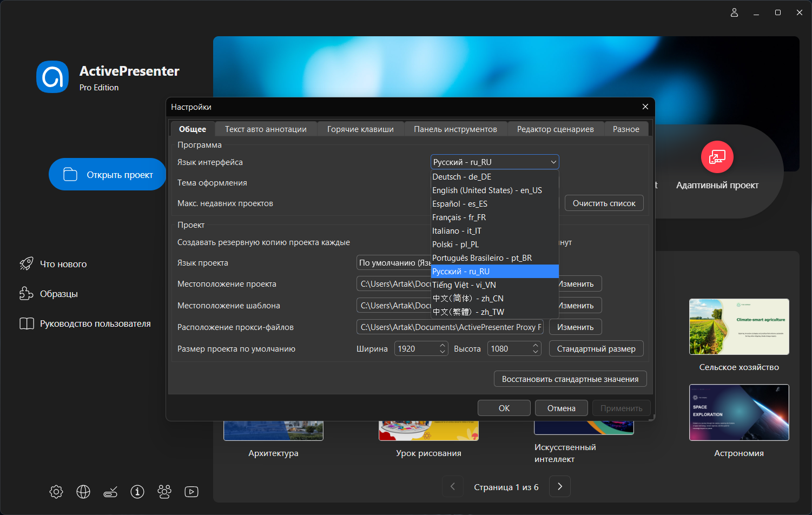Open the Язык проекта dropdown

(394, 263)
